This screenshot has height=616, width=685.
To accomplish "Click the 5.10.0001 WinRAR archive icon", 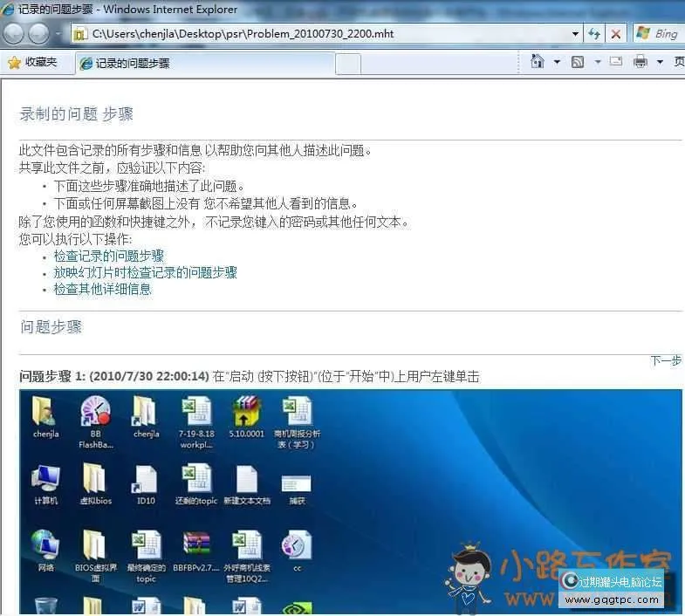I will 246,416.
